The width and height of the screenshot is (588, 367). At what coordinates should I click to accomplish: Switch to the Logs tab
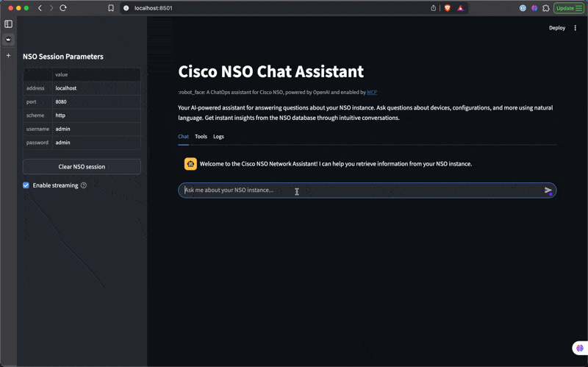(218, 137)
